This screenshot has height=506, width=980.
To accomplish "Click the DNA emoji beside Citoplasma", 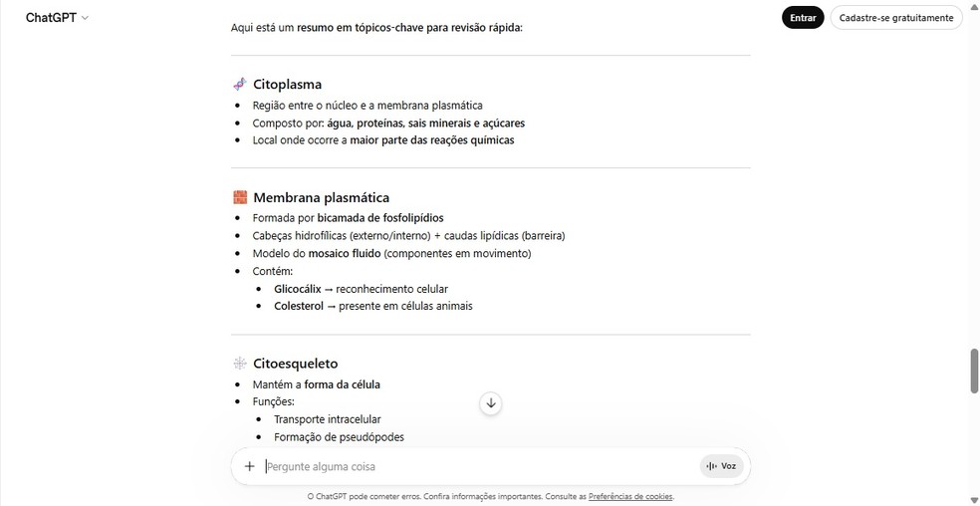I will tap(239, 85).
